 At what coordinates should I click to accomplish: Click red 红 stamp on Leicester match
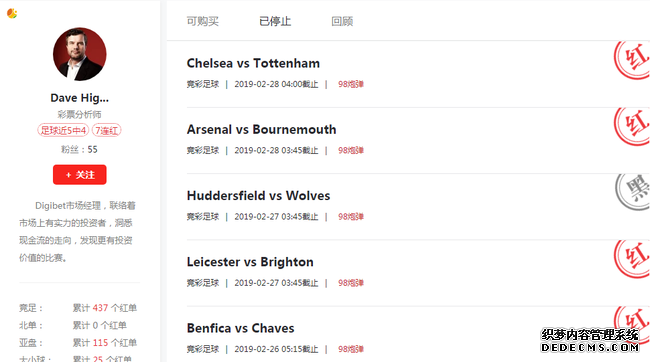632,259
